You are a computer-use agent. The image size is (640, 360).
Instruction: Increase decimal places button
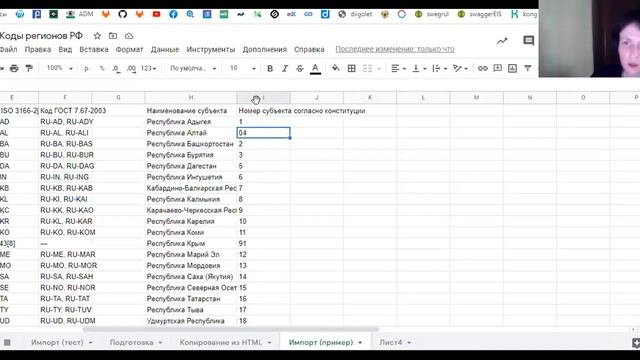pos(131,69)
